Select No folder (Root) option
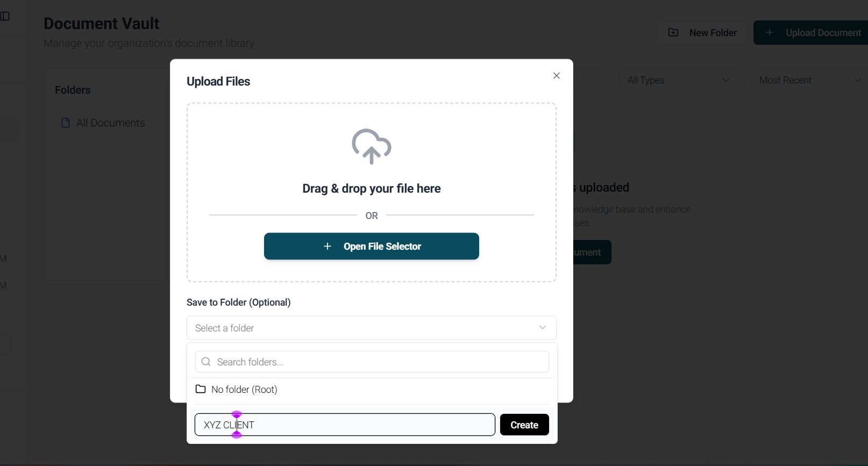Viewport: 868px width, 466px height. tap(372, 389)
